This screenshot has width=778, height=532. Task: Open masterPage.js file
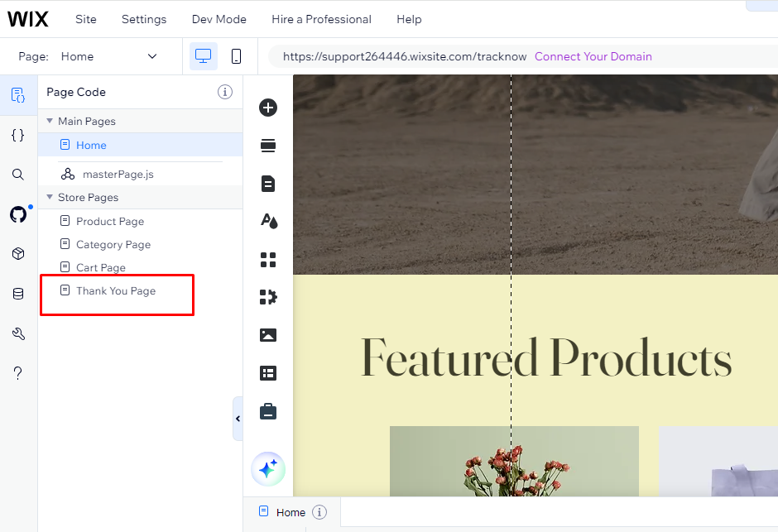(118, 174)
